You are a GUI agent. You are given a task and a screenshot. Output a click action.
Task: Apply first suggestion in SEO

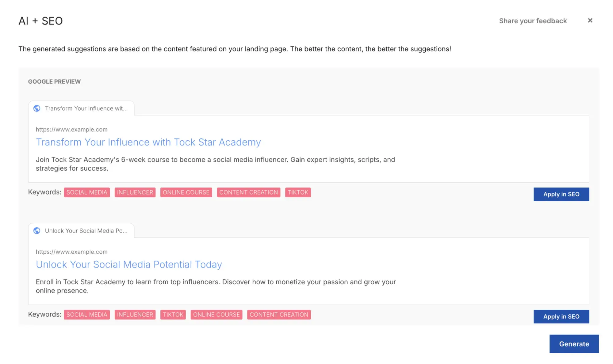(561, 194)
